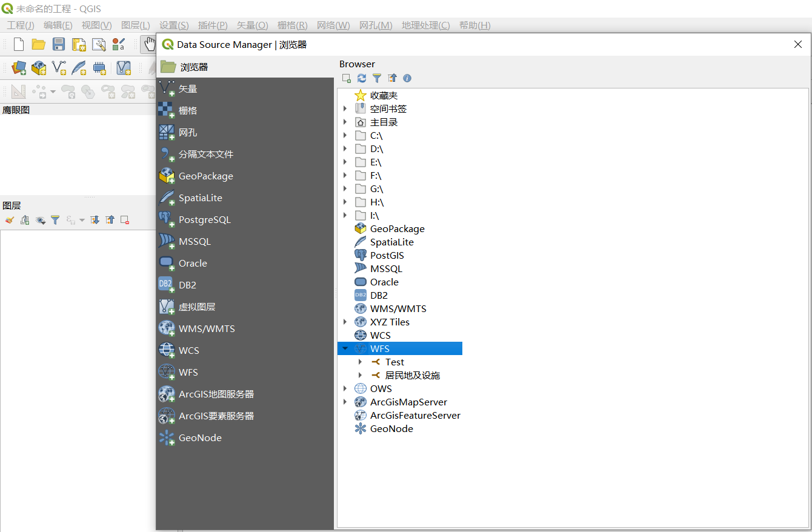This screenshot has height=532, width=812.
Task: Open the 工程(J) menu
Action: [x=21, y=25]
